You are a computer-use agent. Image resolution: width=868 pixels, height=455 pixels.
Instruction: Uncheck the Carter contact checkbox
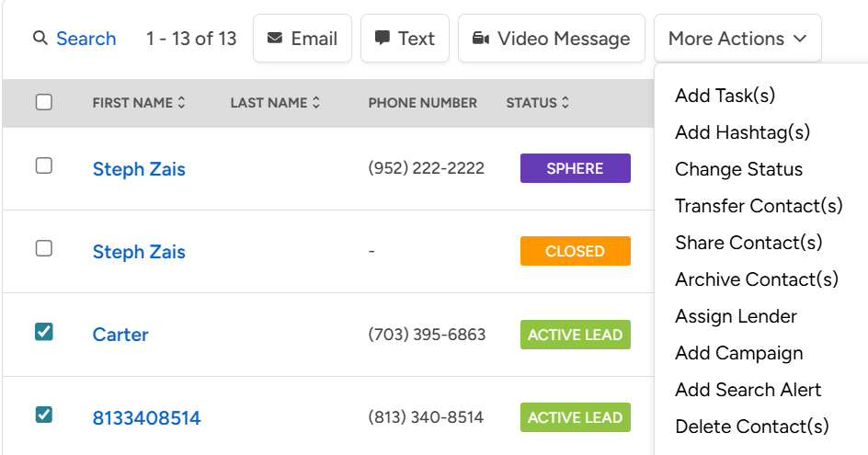(x=44, y=331)
